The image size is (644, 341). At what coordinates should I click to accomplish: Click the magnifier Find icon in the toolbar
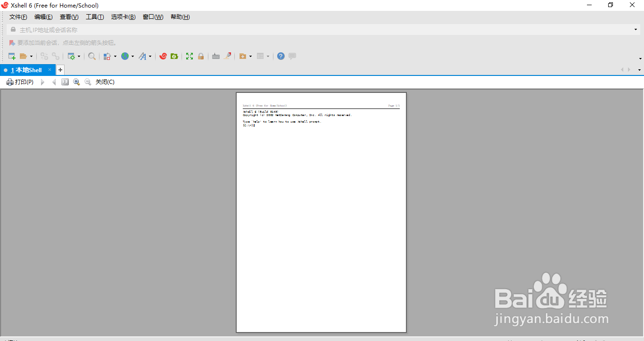(92, 56)
